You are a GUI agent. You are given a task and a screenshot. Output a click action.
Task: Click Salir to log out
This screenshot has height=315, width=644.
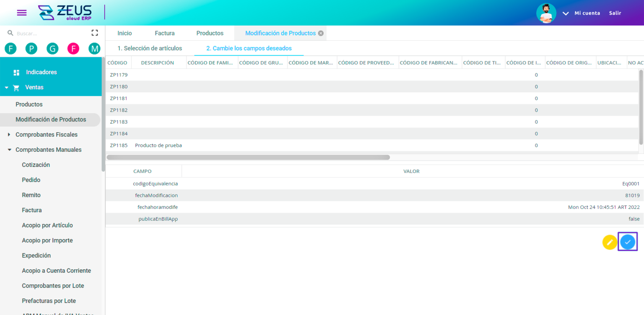coord(615,13)
